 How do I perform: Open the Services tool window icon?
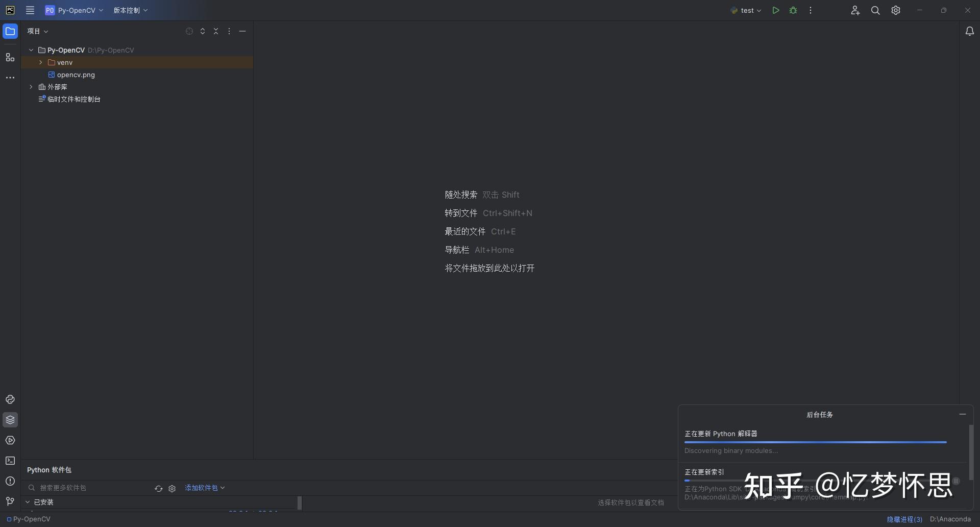pyautogui.click(x=10, y=440)
